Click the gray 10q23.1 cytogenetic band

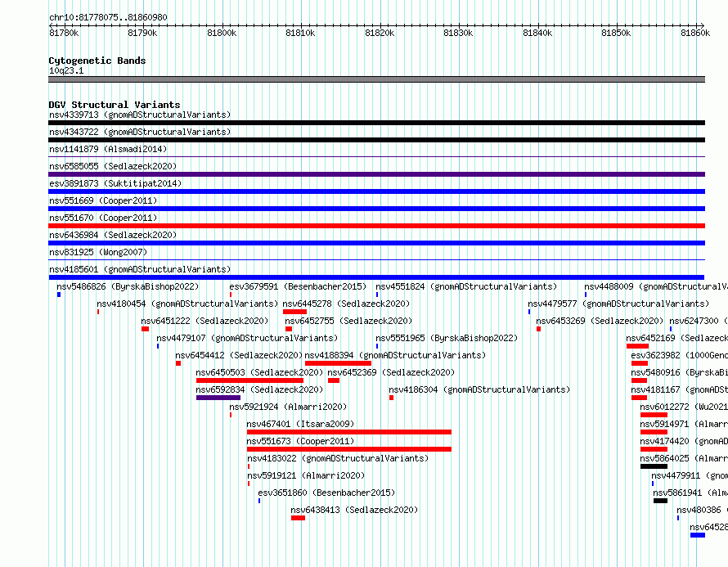(x=376, y=79)
